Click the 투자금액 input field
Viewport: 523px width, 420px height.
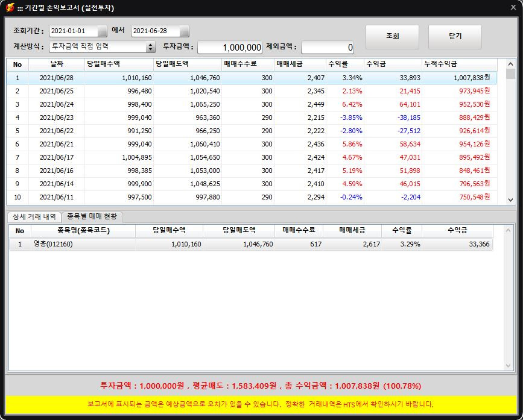click(230, 47)
